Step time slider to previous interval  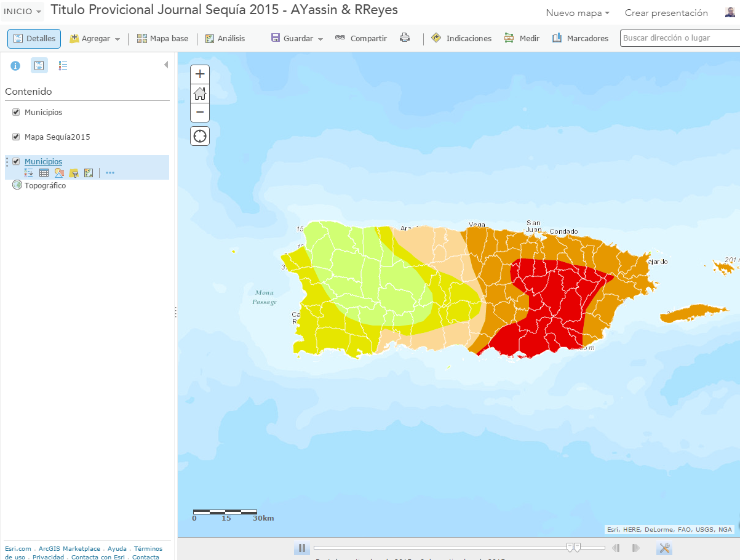(616, 548)
